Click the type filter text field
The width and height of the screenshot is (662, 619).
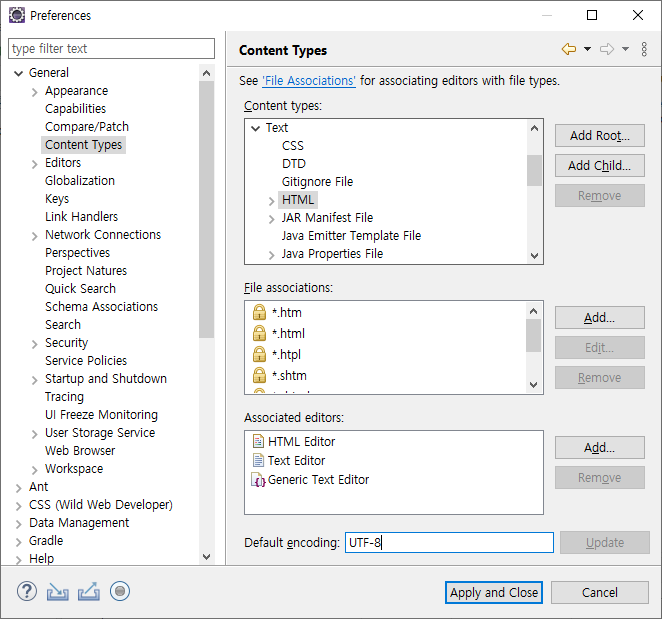click(x=111, y=49)
